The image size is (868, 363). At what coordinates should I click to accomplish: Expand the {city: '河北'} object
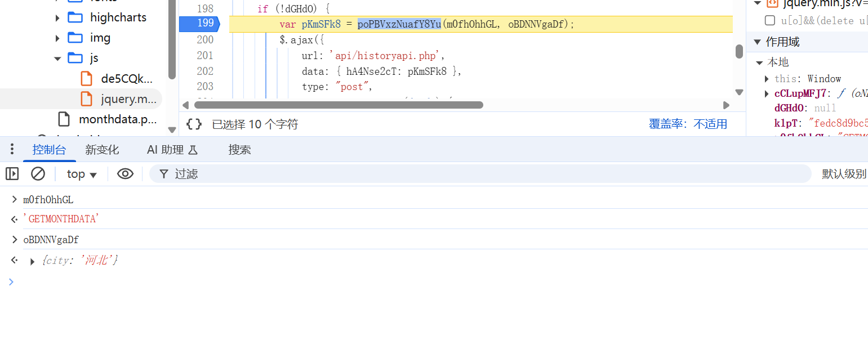click(x=32, y=261)
